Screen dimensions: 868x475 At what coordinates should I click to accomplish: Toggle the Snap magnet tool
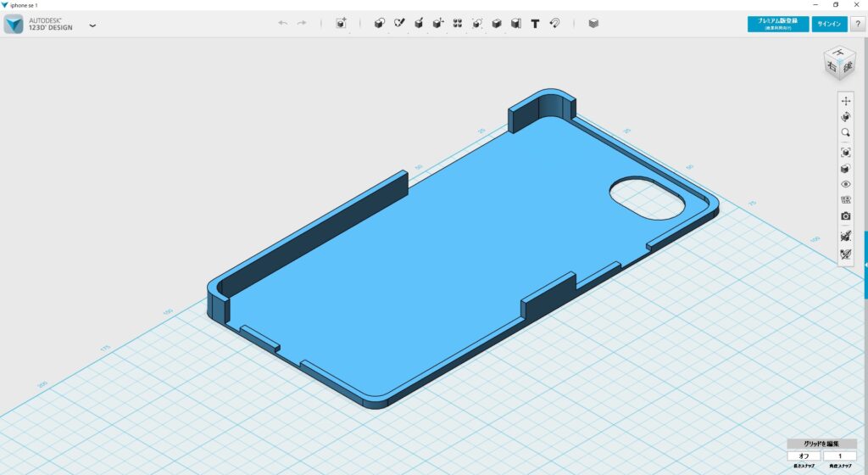point(554,23)
